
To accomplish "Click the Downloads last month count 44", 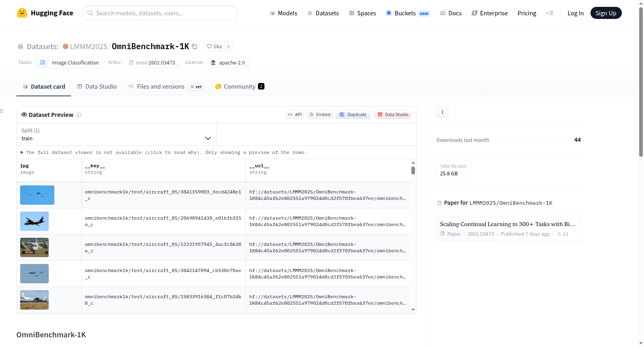I will tap(578, 140).
